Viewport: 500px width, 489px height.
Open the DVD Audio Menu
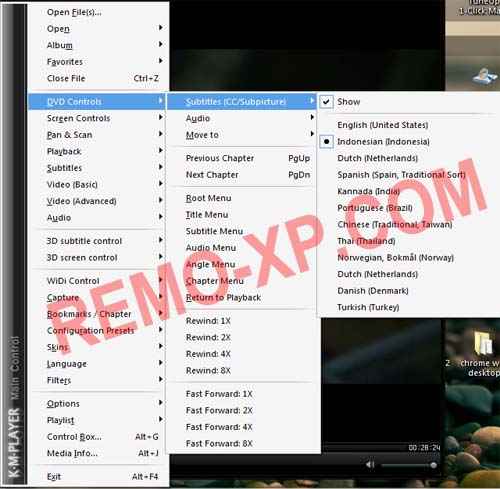click(x=241, y=248)
